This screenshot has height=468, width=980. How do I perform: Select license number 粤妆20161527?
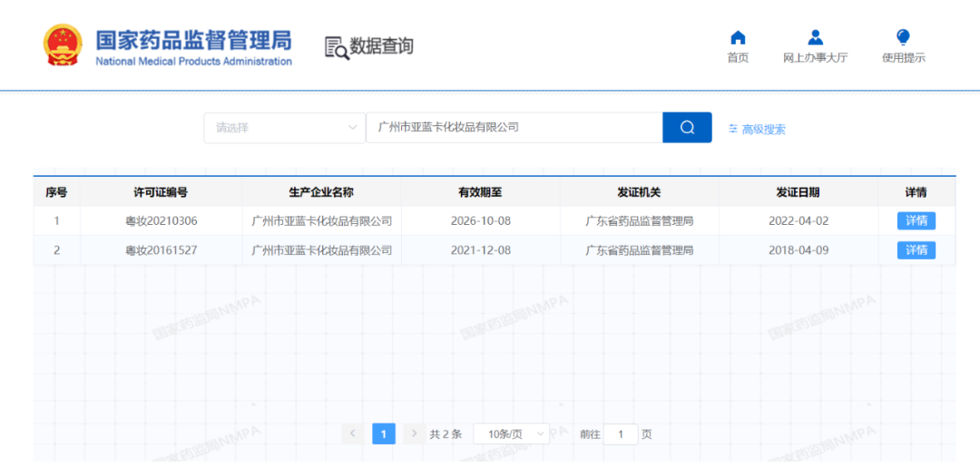pyautogui.click(x=162, y=250)
